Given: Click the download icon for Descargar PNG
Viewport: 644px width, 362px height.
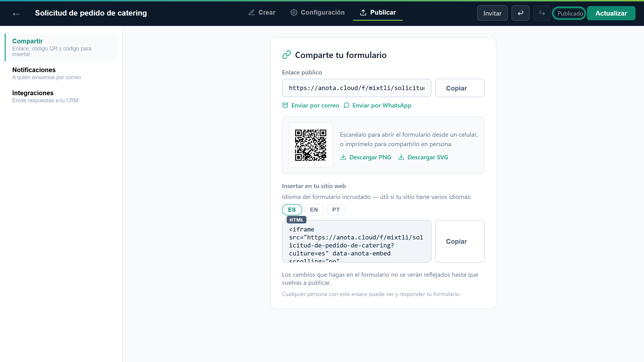Looking at the screenshot, I should click(343, 157).
